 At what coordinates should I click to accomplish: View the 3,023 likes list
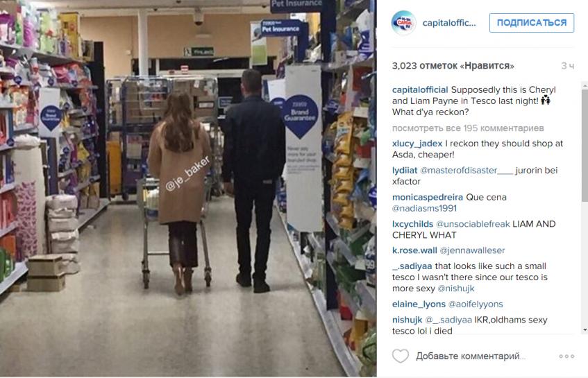(453, 66)
